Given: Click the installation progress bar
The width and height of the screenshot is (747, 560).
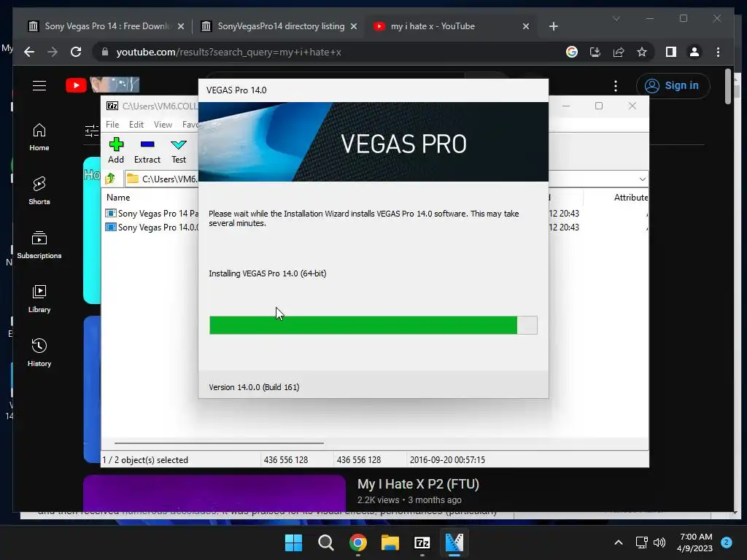Looking at the screenshot, I should click(x=373, y=325).
